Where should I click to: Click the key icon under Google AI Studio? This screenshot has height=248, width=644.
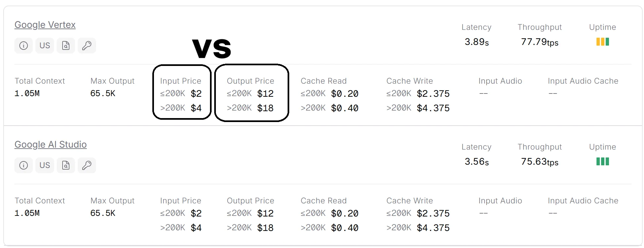coord(87,165)
